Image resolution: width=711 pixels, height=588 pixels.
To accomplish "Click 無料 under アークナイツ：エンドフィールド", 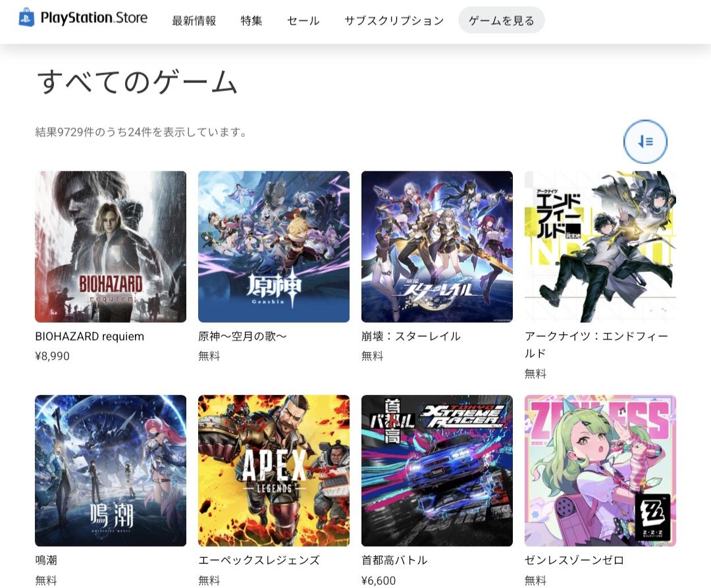I will 535,374.
